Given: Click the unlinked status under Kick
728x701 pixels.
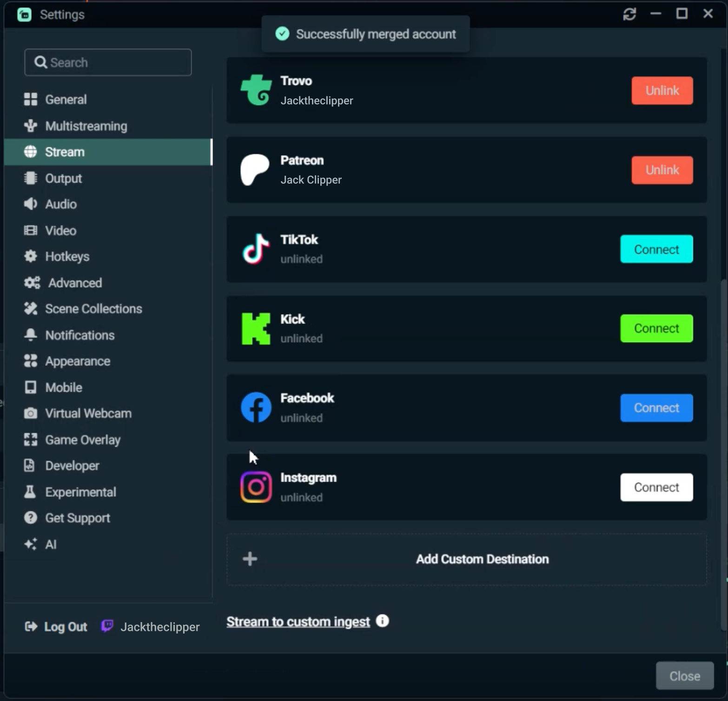Looking at the screenshot, I should click(301, 338).
